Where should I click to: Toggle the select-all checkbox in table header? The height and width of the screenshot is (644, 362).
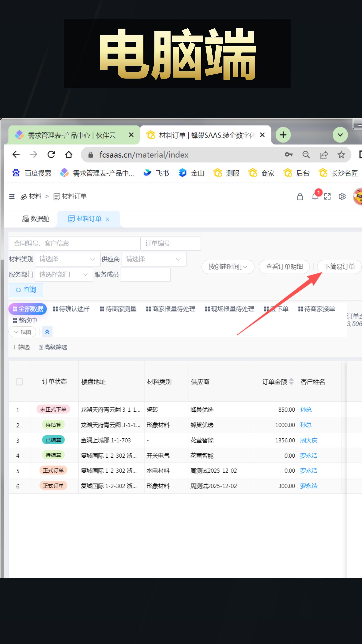pos(19,382)
